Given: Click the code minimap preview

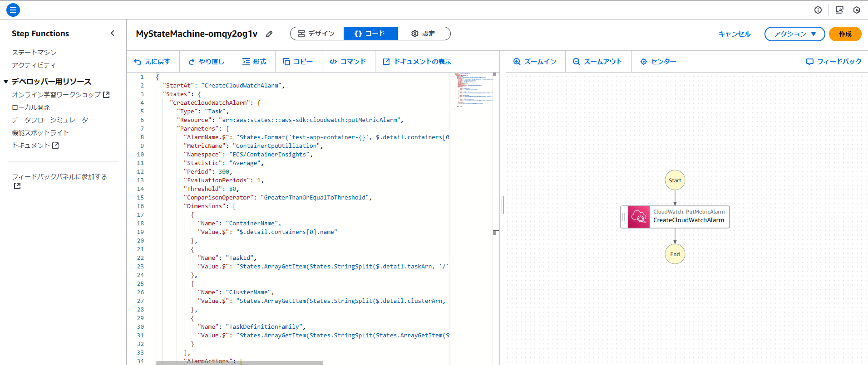Looking at the screenshot, I should click(x=473, y=91).
